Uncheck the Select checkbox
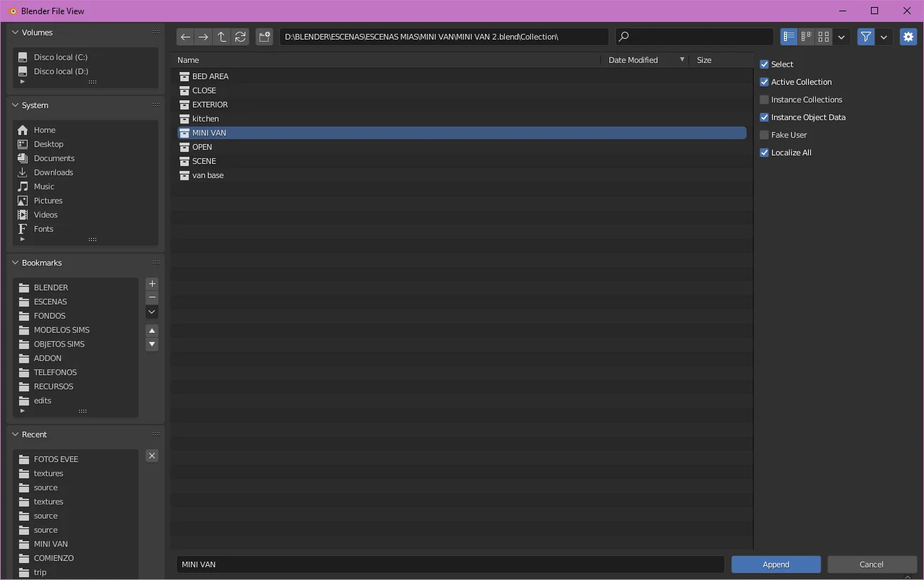 764,64
